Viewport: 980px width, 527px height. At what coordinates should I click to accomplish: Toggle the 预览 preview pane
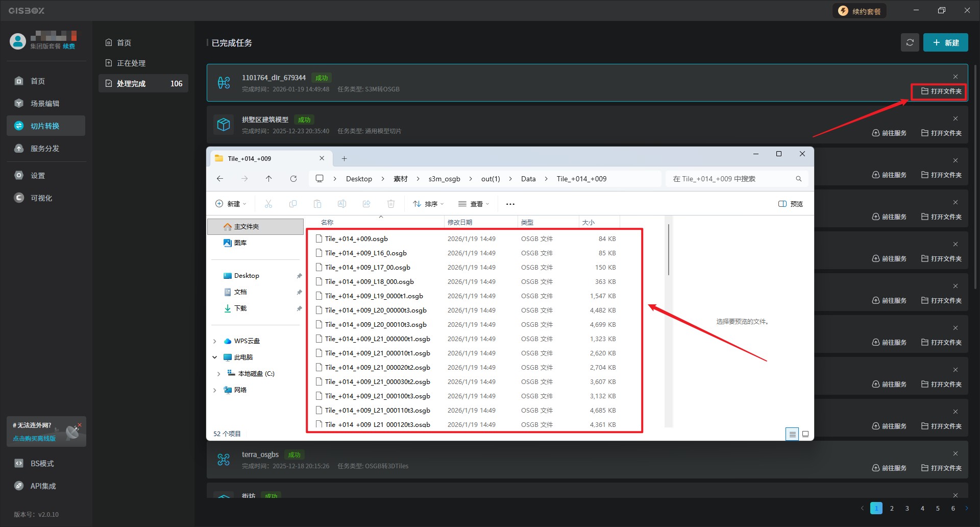point(791,204)
